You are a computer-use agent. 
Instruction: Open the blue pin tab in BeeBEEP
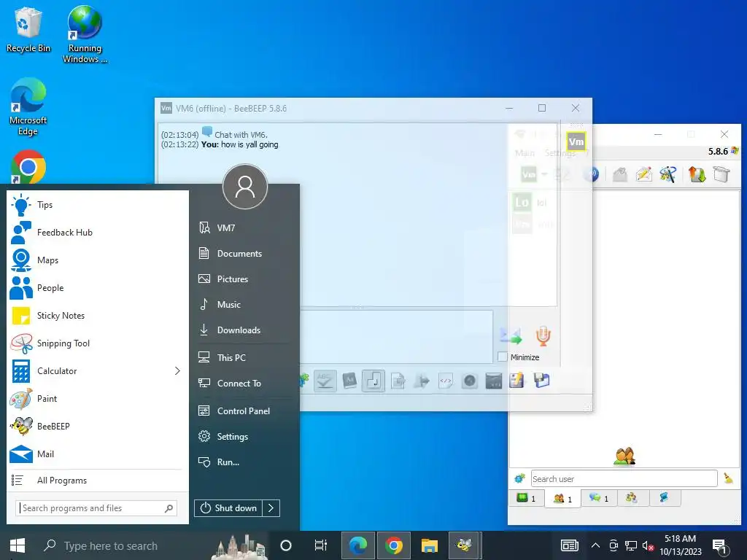click(664, 498)
